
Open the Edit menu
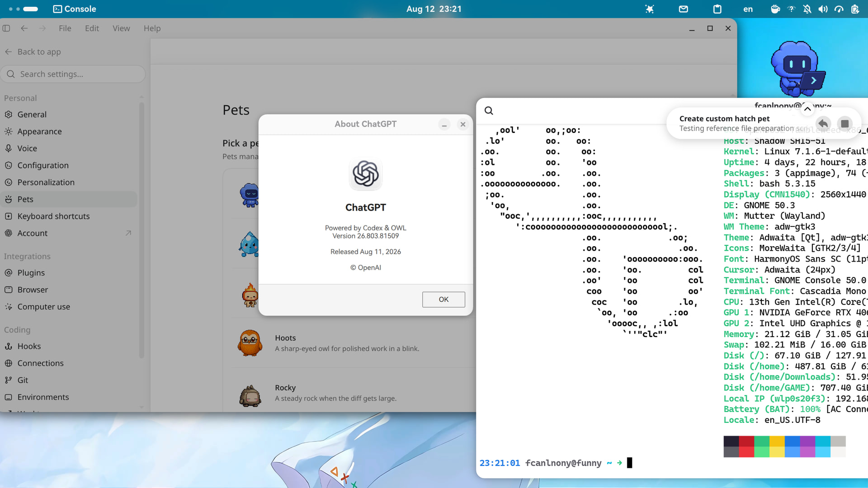tap(92, 28)
